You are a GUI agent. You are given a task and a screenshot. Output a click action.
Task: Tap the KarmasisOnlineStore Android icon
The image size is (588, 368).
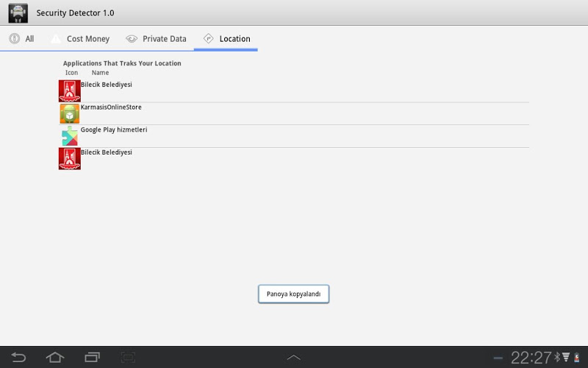(69, 113)
